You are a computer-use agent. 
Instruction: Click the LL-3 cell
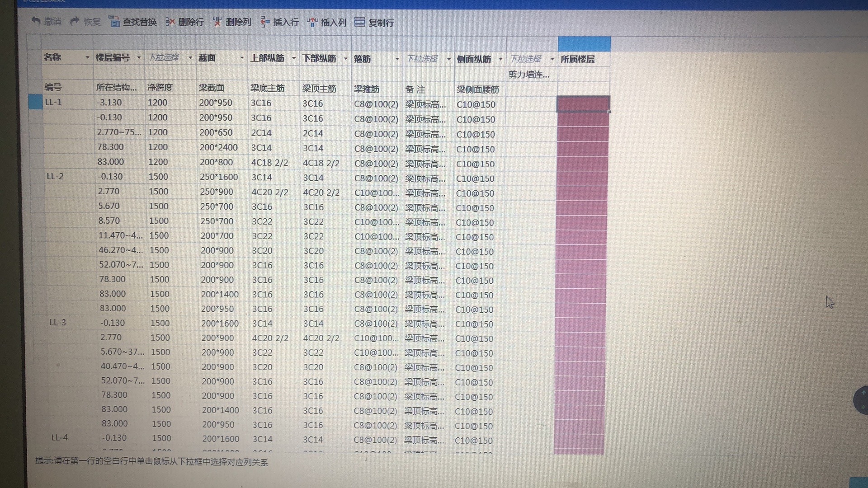[x=71, y=323]
